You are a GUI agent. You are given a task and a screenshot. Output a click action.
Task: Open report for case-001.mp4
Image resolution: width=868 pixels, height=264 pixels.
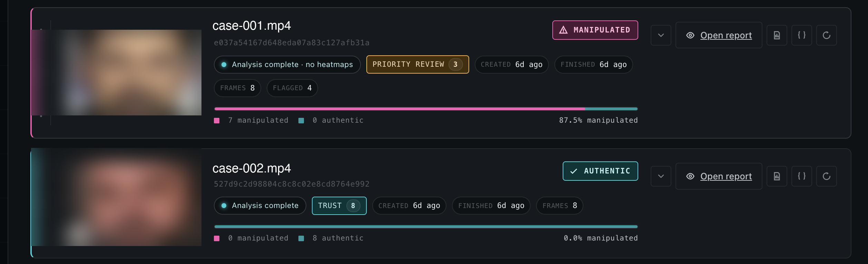pyautogui.click(x=719, y=35)
